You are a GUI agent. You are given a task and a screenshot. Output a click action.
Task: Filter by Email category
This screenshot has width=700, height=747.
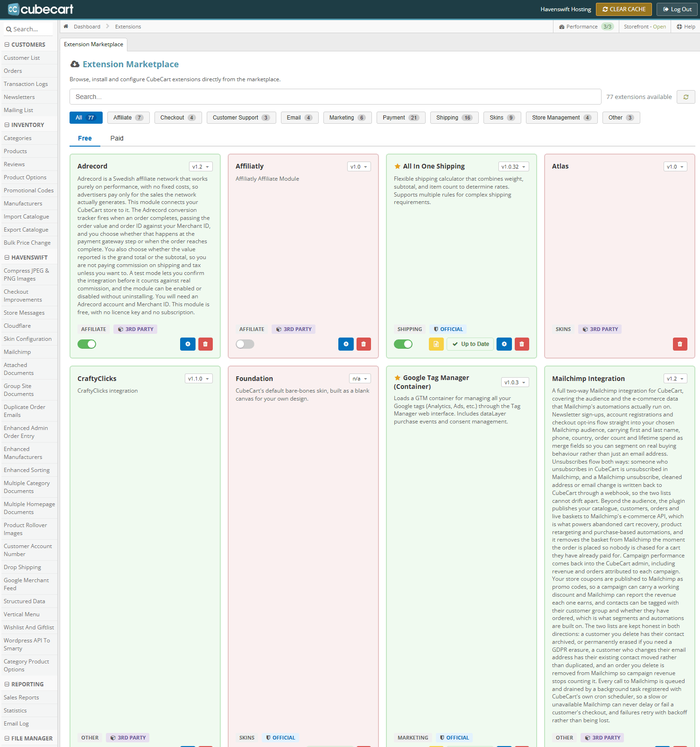click(x=300, y=118)
